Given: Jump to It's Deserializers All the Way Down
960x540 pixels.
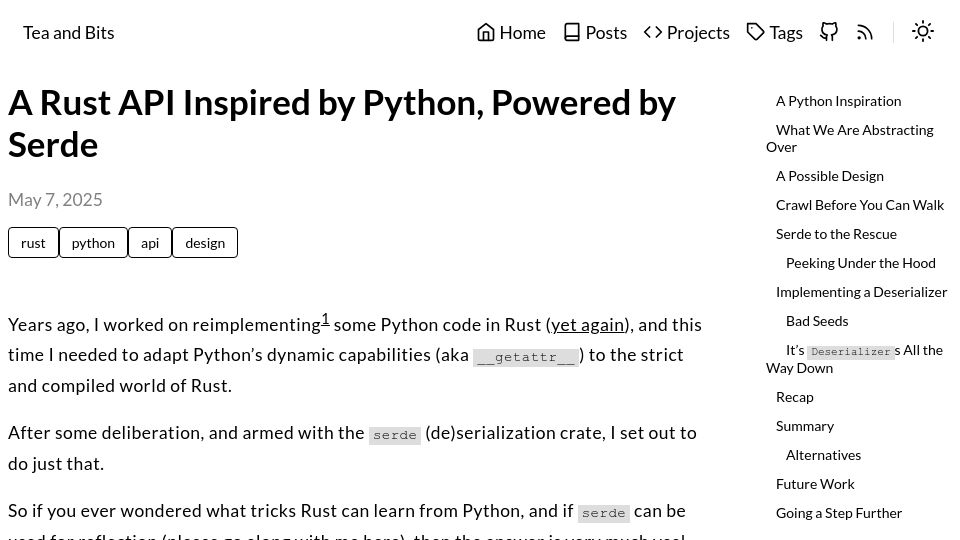Looking at the screenshot, I should (x=854, y=359).
